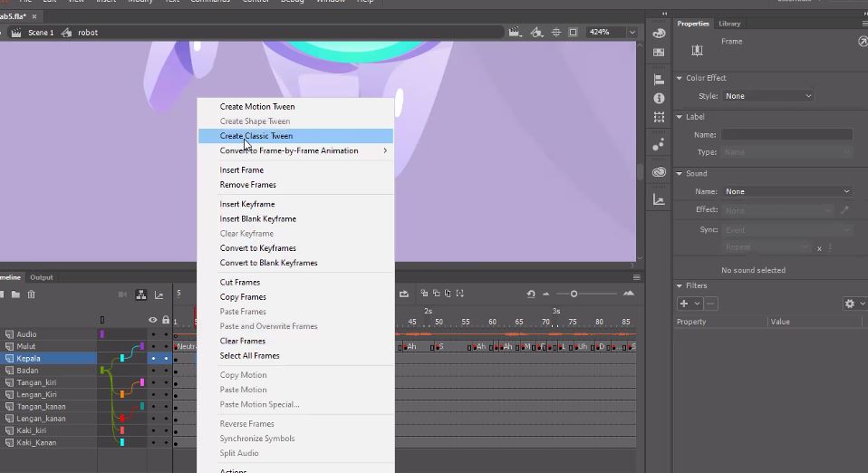Delete layer with the trash icon
This screenshot has width=868, height=473.
31,294
